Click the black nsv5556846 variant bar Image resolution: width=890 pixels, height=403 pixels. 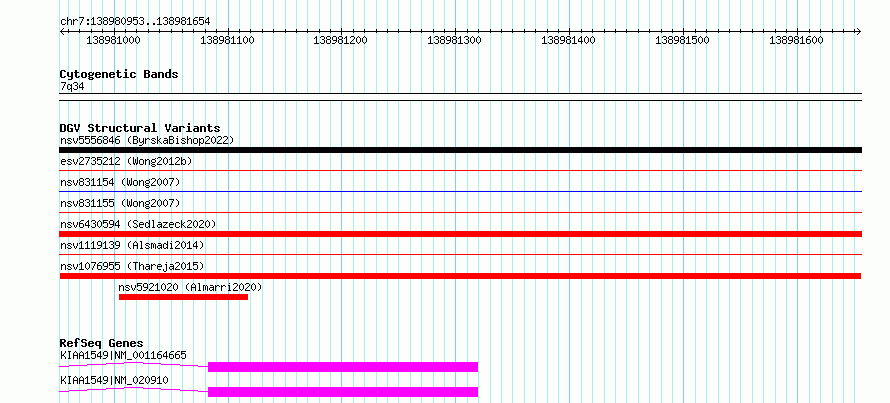[x=460, y=150]
